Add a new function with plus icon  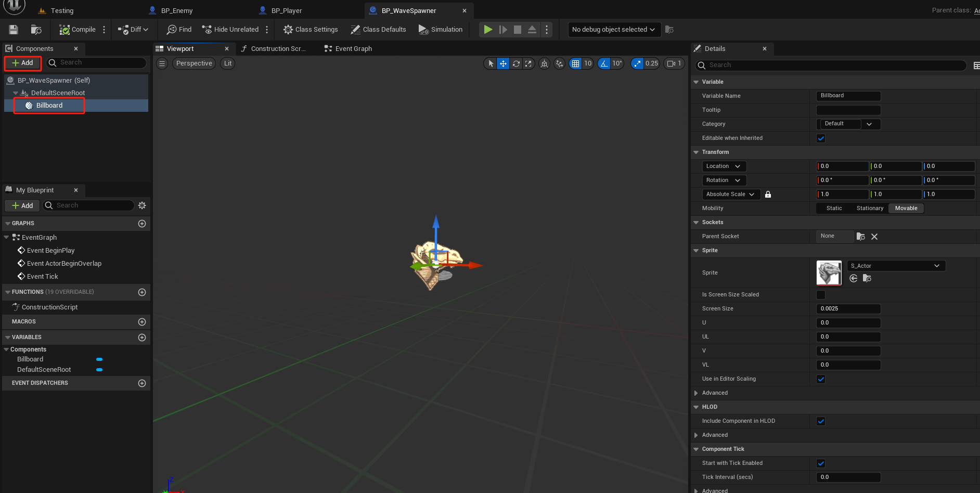point(142,292)
